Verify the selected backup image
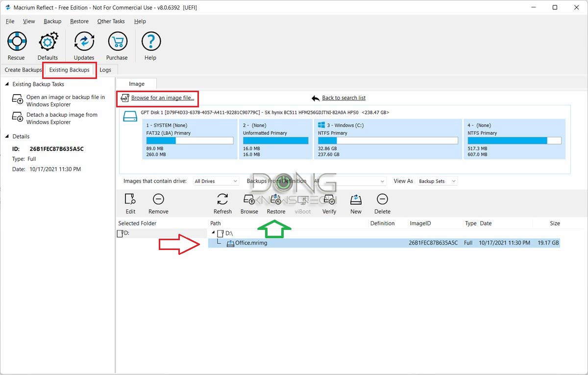Image resolution: width=588 pixels, height=375 pixels. click(x=329, y=203)
